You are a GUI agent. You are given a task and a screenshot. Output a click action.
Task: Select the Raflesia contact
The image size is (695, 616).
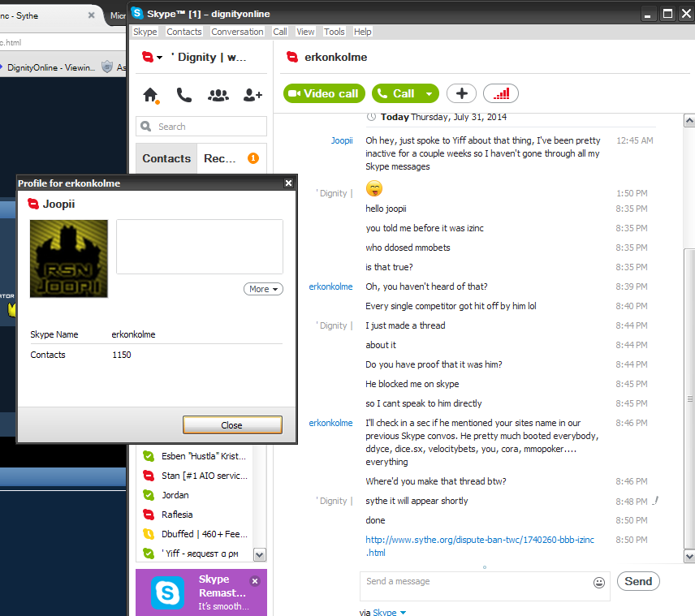[x=195, y=515]
